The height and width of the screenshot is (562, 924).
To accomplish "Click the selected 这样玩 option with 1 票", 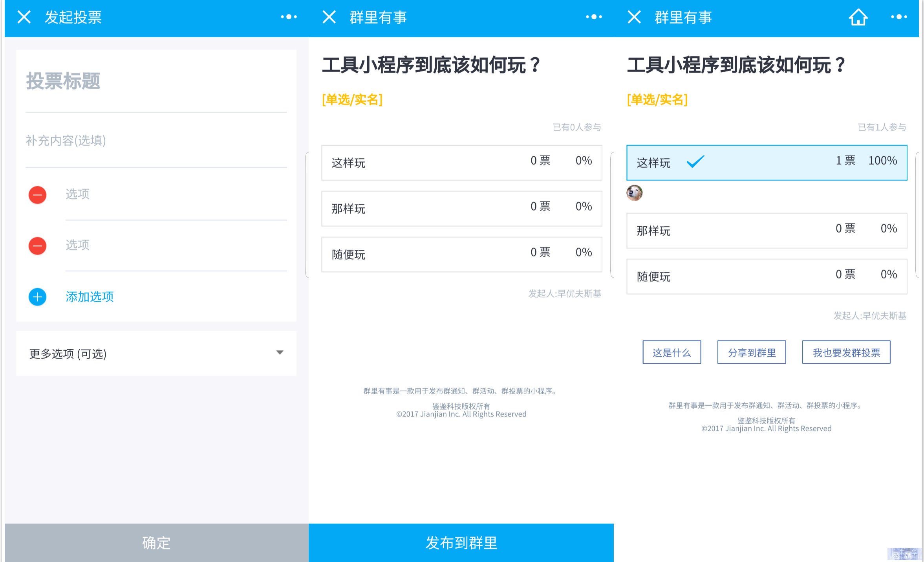I will tap(767, 163).
